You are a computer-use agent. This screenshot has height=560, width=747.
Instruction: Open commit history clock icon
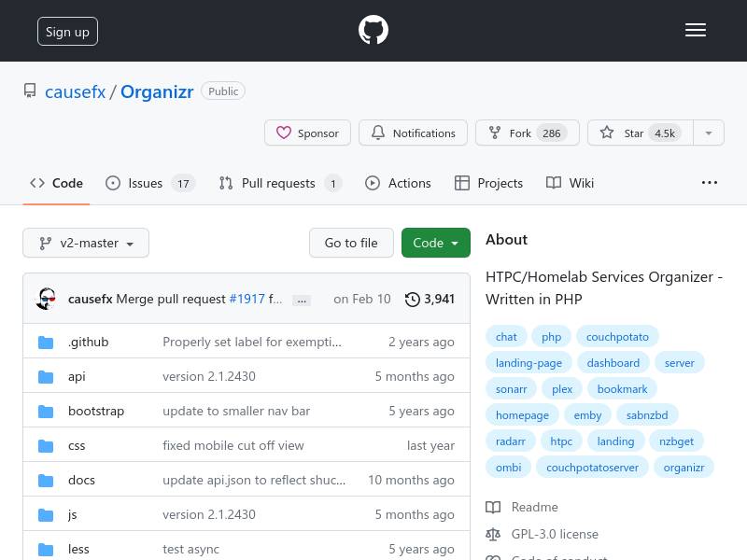[x=412, y=299]
